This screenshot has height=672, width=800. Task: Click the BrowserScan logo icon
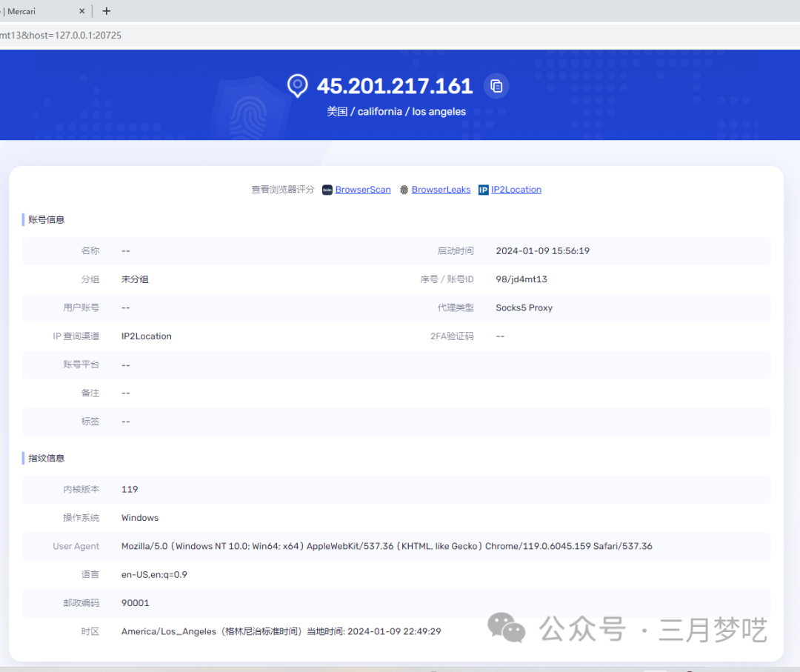point(327,190)
